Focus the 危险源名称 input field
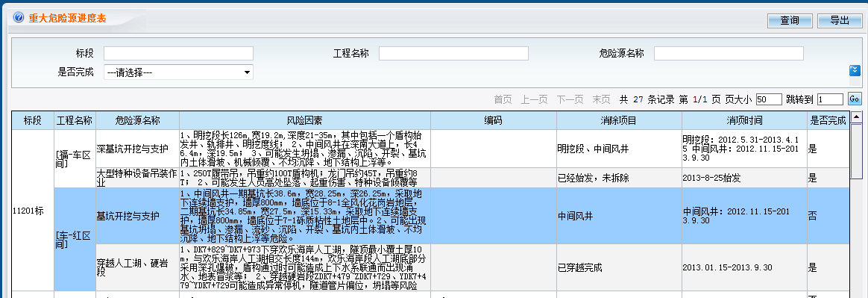 pyautogui.click(x=729, y=53)
